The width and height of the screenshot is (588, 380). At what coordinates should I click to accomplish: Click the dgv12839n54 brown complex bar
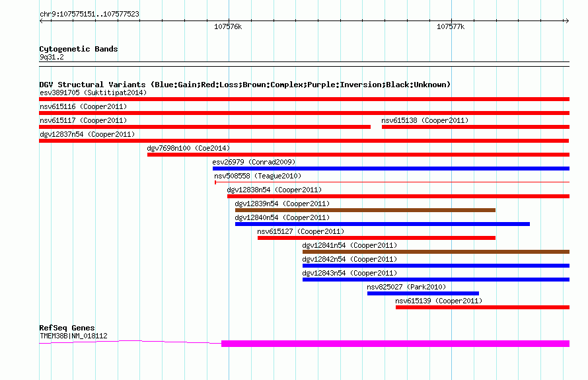365,210
